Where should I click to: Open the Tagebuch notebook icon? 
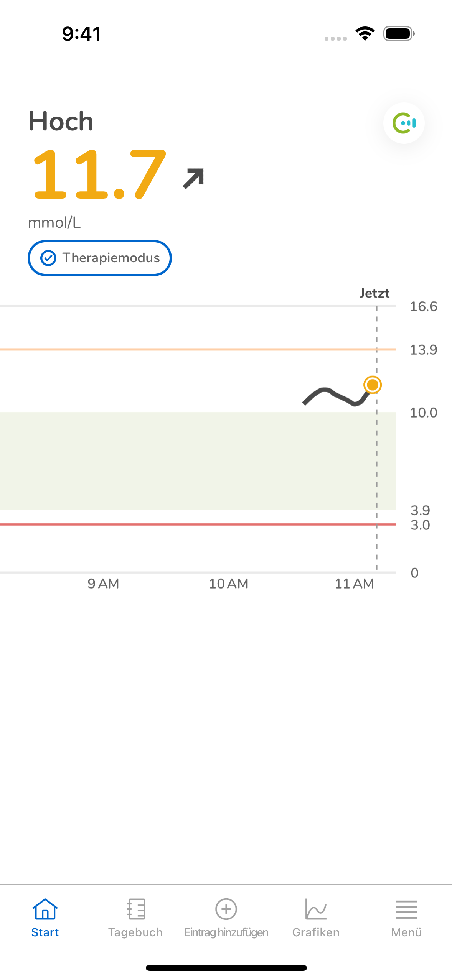pyautogui.click(x=136, y=909)
